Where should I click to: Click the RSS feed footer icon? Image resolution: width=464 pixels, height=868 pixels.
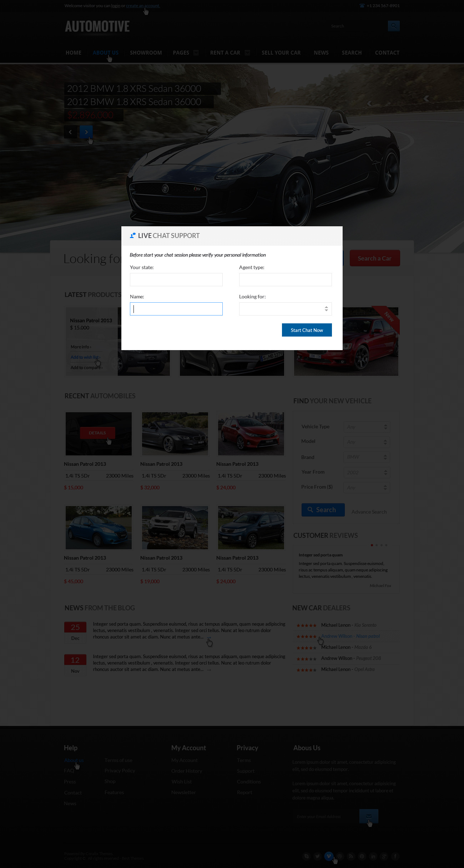pyautogui.click(x=351, y=856)
